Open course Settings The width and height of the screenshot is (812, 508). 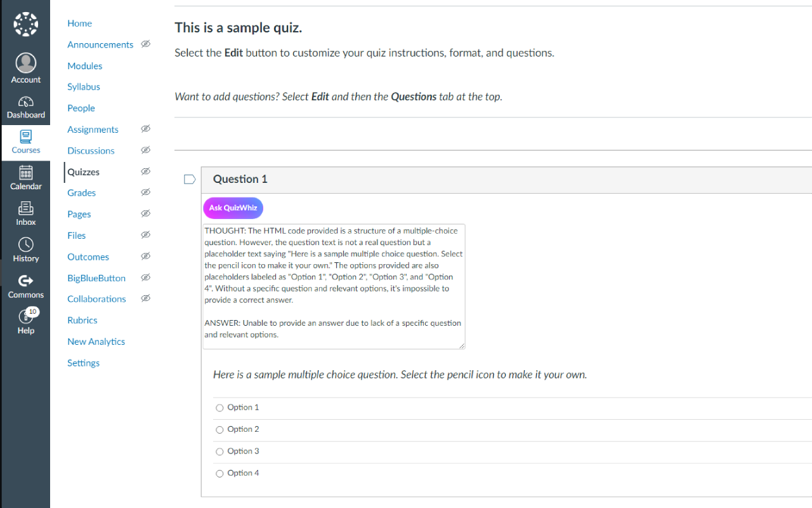click(83, 363)
